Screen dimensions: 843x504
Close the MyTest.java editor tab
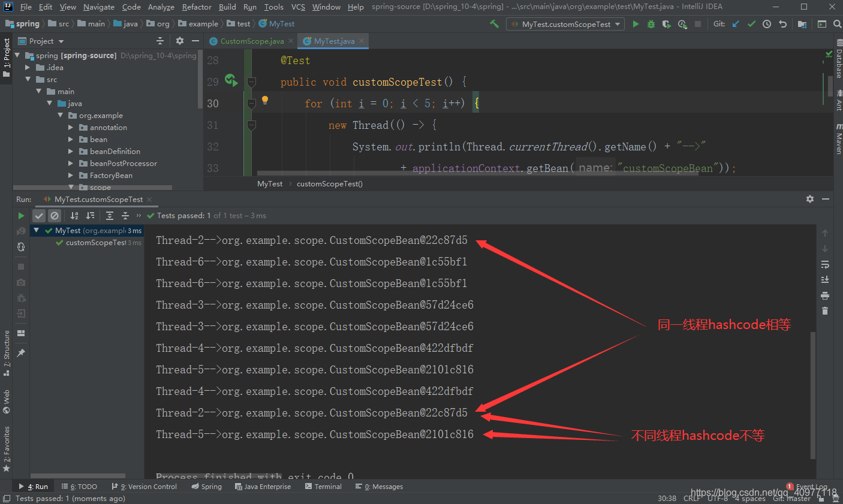pyautogui.click(x=362, y=41)
